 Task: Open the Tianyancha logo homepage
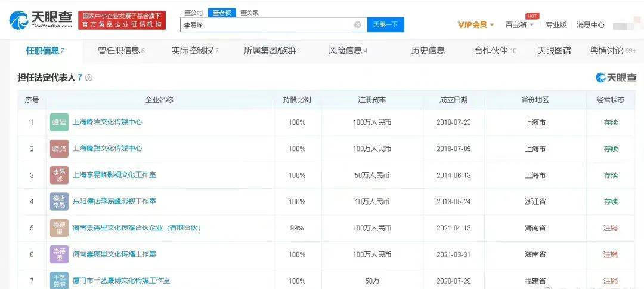point(41,20)
